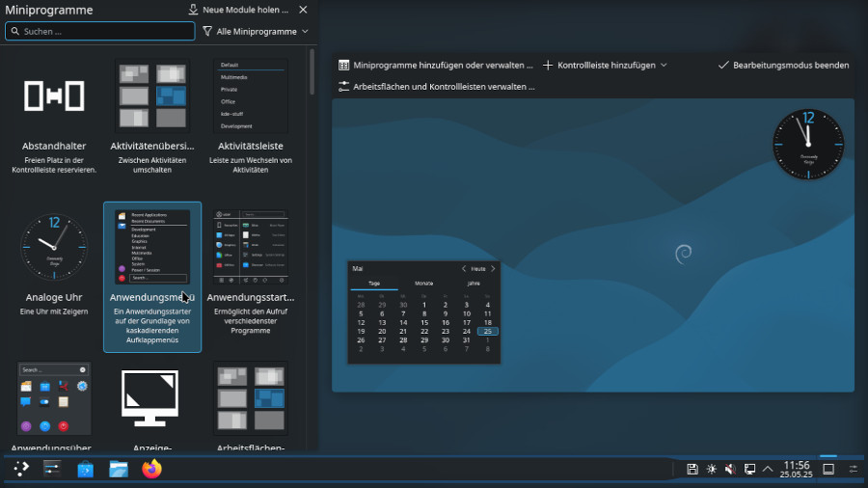
Task: Click plus icon beside Kontrollleiste hinzufügen
Action: (548, 66)
